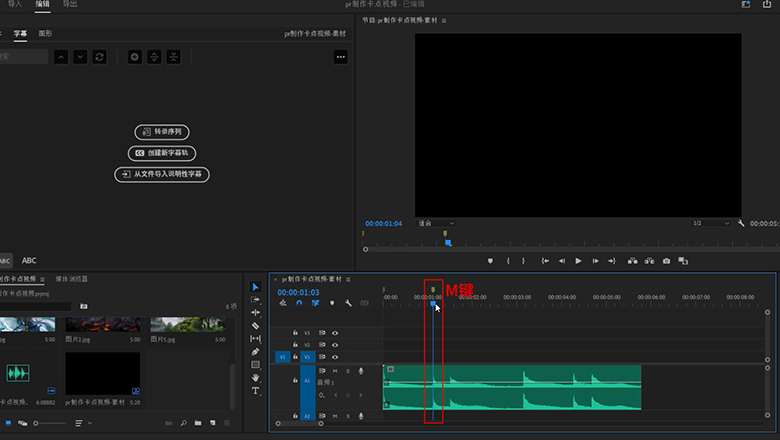The height and width of the screenshot is (440, 780).
Task: Open the zoom level fit dropdown
Action: tap(436, 223)
